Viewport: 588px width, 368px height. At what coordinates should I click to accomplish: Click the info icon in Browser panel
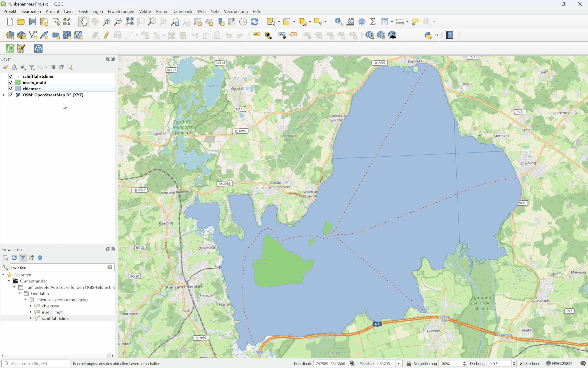click(40, 258)
